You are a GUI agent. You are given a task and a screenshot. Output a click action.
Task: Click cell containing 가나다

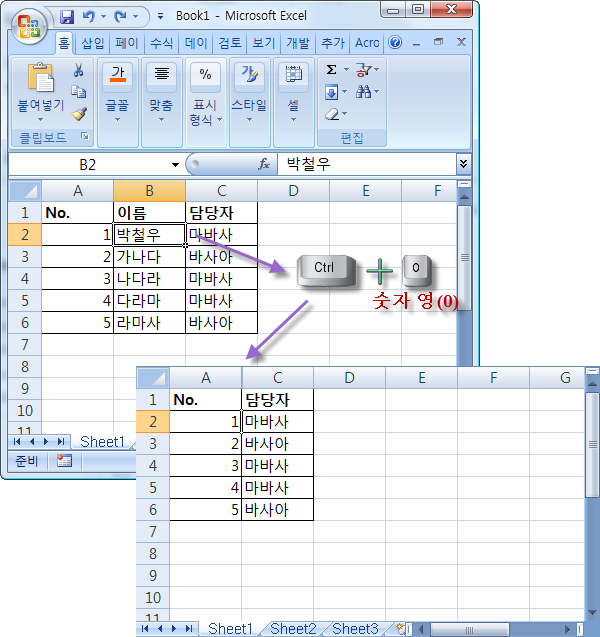pyautogui.click(x=149, y=257)
